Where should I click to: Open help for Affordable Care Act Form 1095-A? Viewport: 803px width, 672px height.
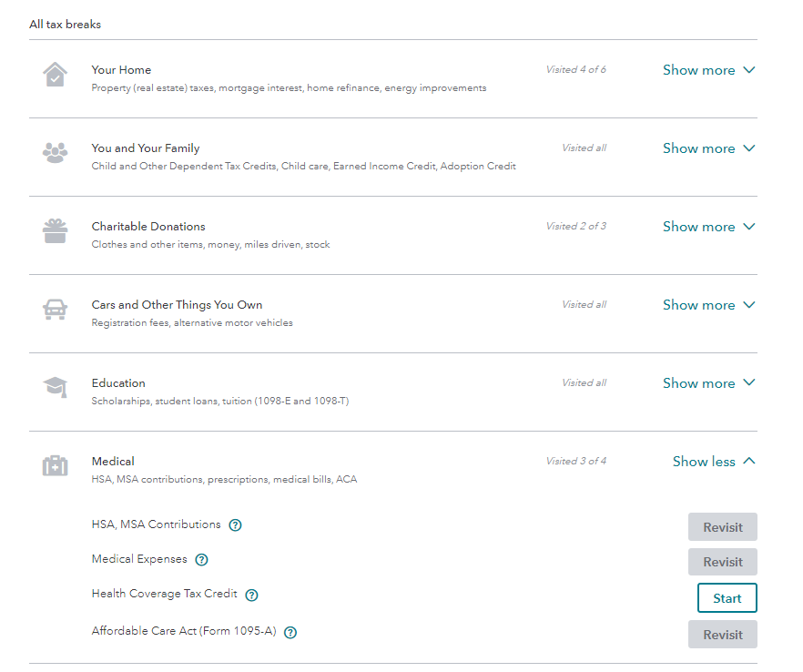pos(290,632)
